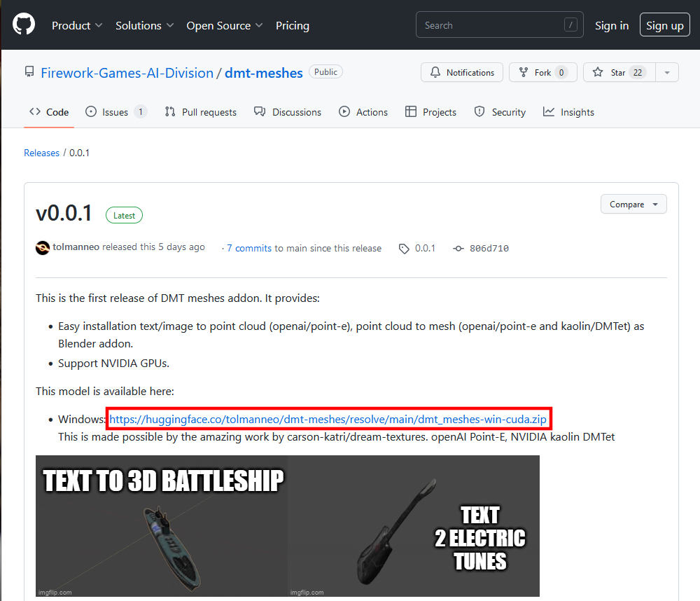This screenshot has width=700, height=601.
Task: Go to the Pricing page
Action: pos(293,25)
